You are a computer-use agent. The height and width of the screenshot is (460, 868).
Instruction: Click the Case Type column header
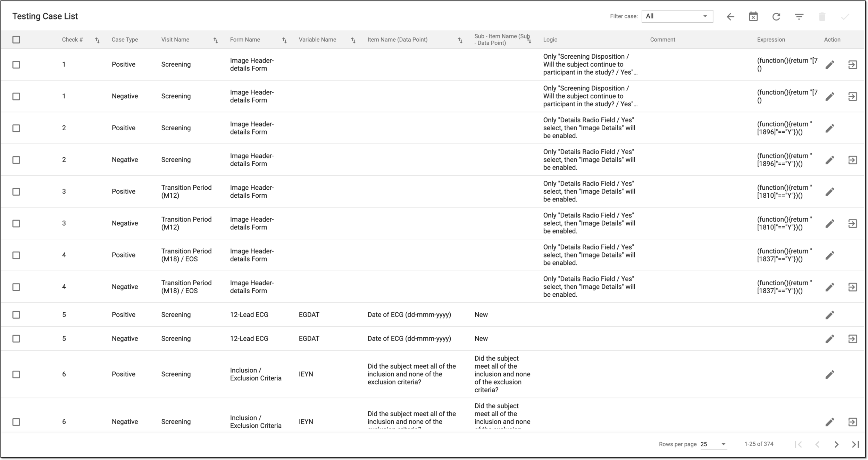(125, 40)
